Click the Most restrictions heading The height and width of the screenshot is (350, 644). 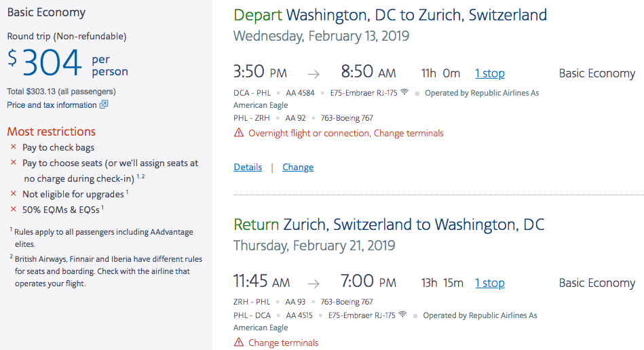52,132
